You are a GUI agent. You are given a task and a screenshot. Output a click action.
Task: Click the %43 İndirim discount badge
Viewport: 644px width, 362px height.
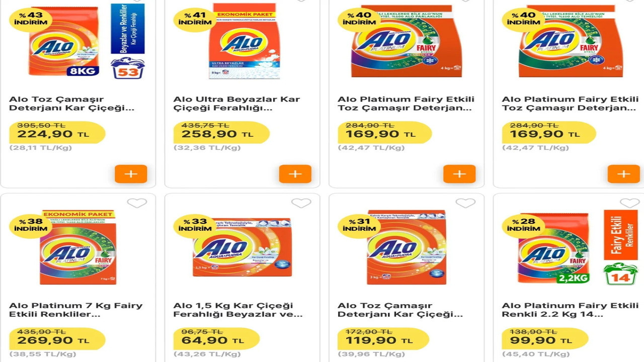pos(30,19)
